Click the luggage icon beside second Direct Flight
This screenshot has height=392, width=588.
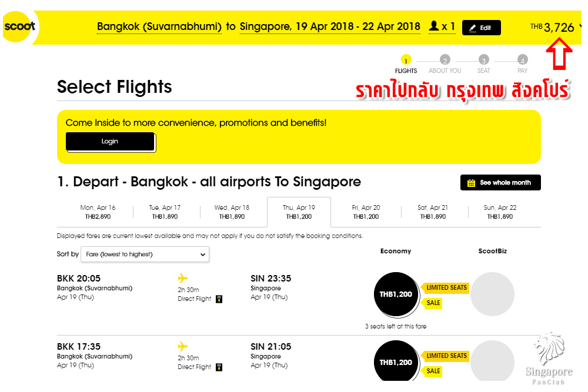219,367
